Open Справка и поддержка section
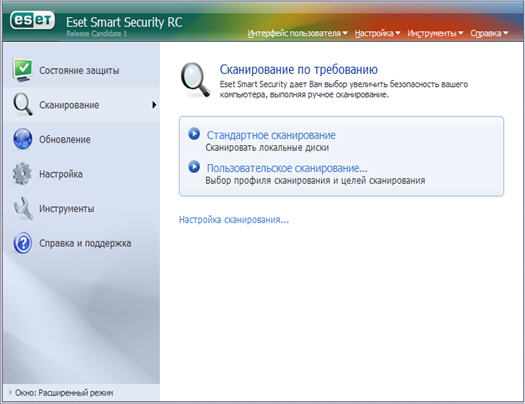525x404 pixels. coord(85,243)
